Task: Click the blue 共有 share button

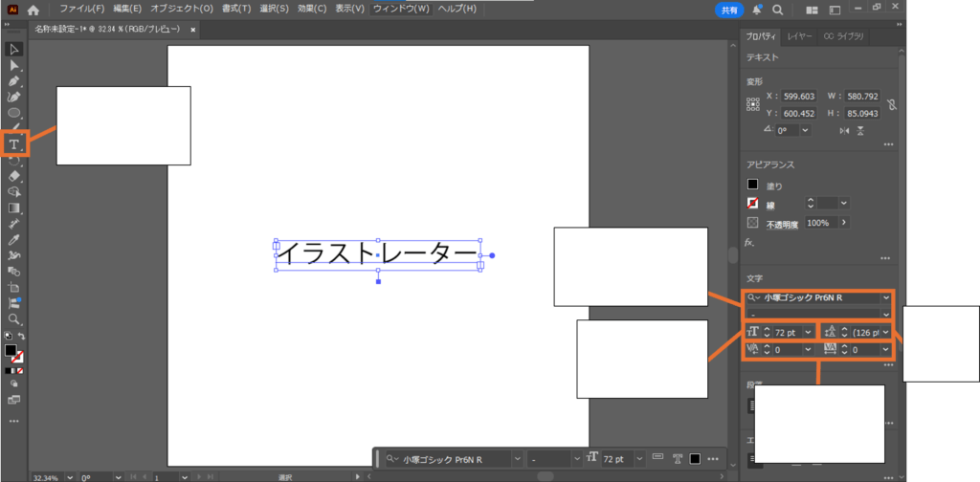Action: pyautogui.click(x=729, y=10)
